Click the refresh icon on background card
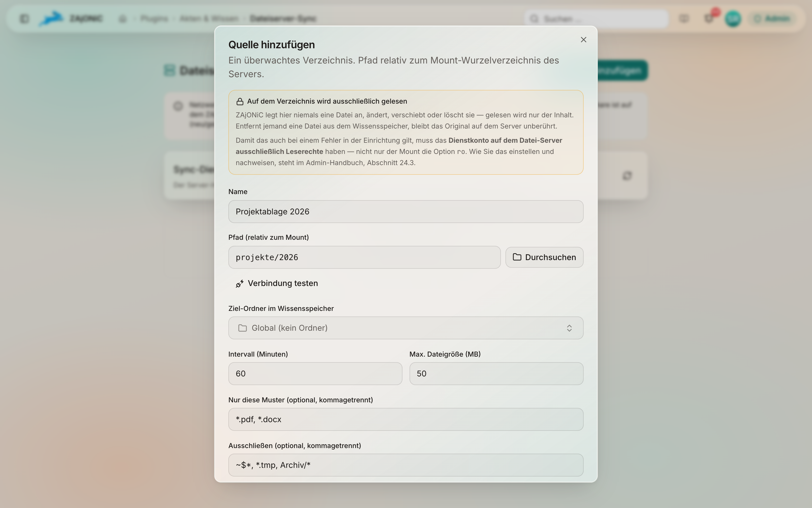Screen dimensions: 812x508 [627, 176]
